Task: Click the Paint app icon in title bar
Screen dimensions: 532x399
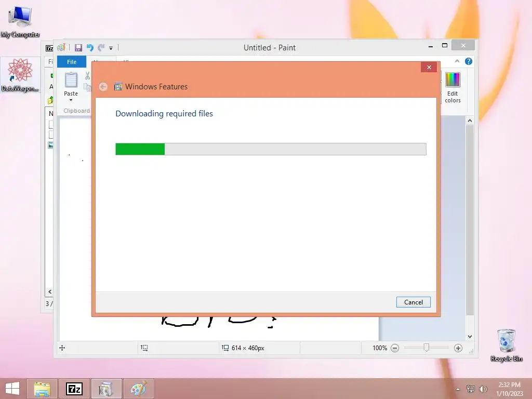Action: tap(61, 48)
